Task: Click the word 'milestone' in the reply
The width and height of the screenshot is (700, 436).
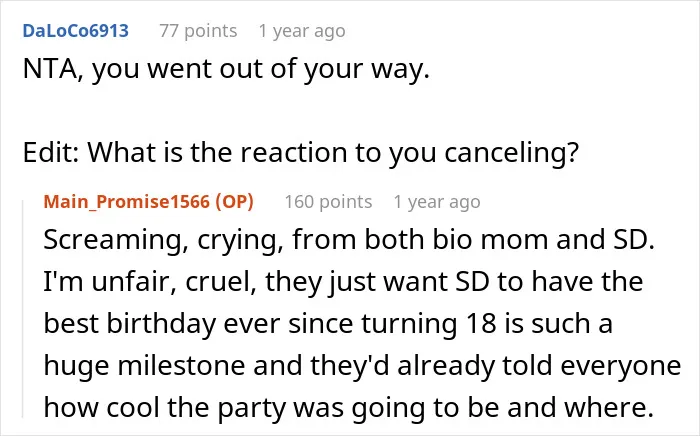Action: point(181,365)
